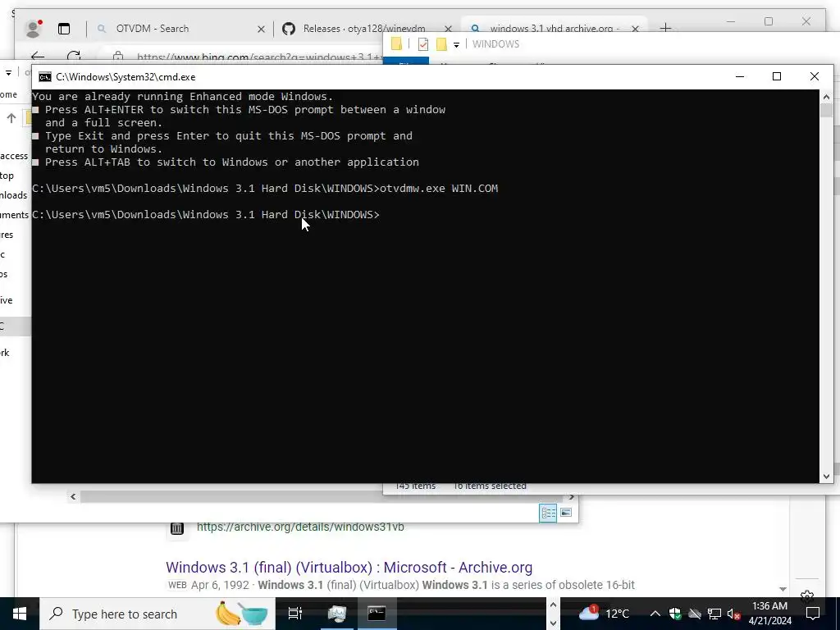The image size is (840, 630).
Task: Switch to windows 3.1 vhd archive.org tab
Action: click(x=555, y=29)
